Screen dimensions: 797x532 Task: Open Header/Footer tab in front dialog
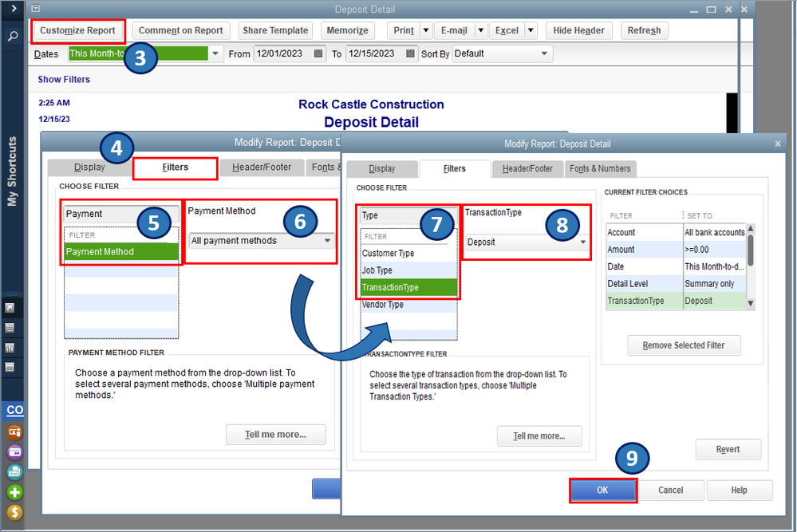[527, 169]
